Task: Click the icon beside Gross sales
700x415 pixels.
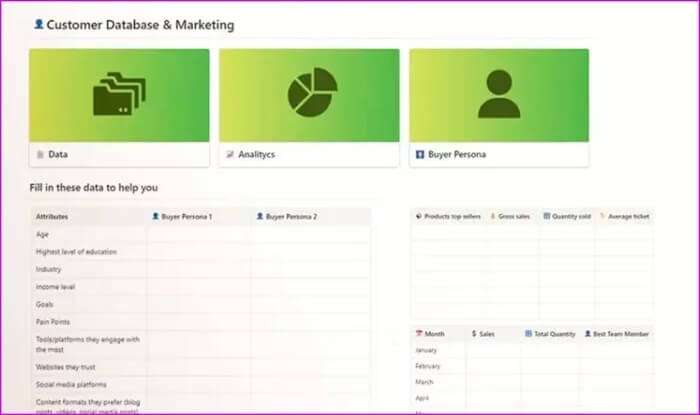Action: point(493,216)
